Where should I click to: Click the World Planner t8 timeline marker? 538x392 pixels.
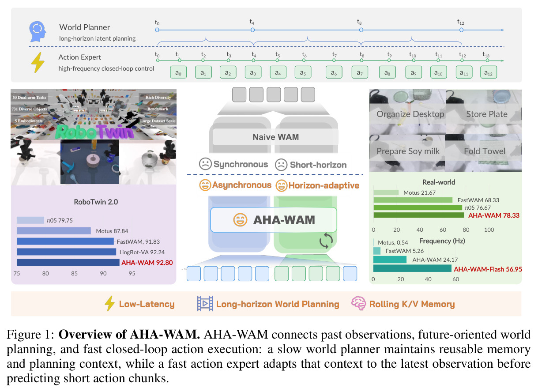tap(361, 30)
